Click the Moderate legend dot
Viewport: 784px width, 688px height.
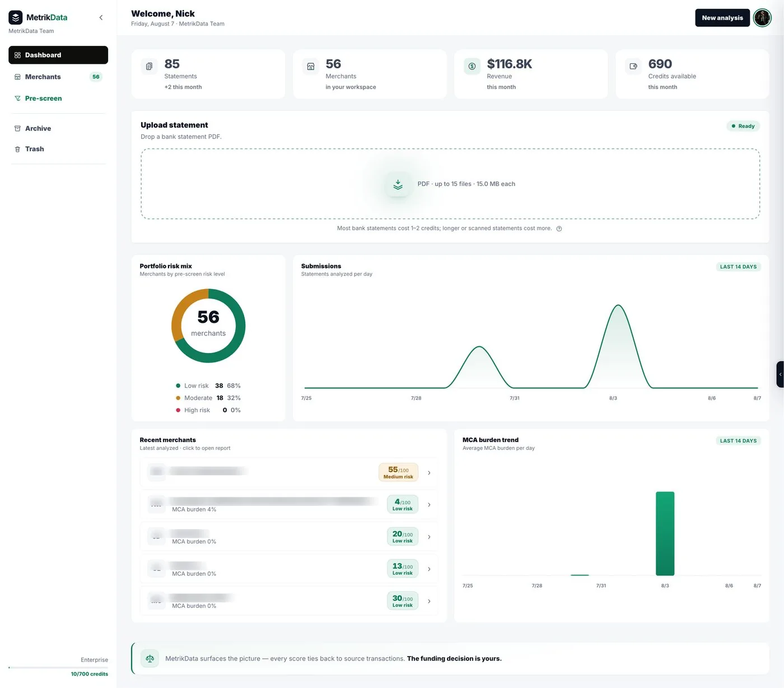click(x=178, y=398)
